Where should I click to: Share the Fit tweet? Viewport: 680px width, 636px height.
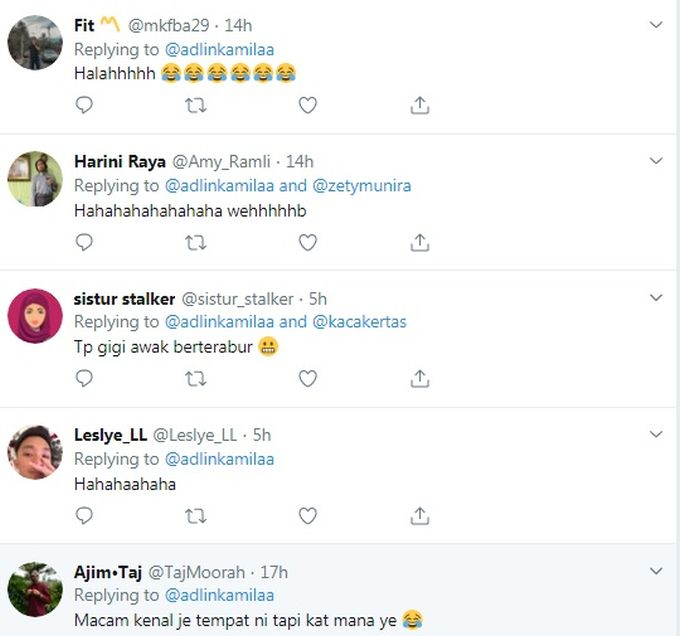[x=420, y=105]
